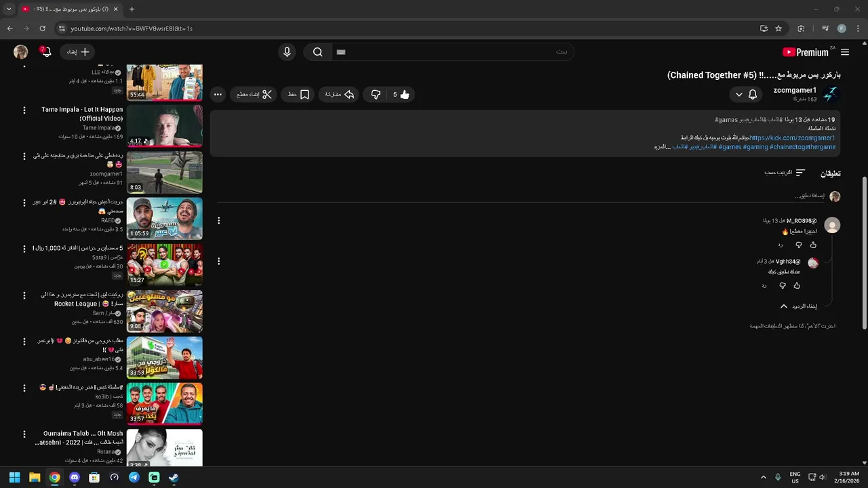Go to YouTube Premium home logo
The image size is (868, 488).
coord(806,52)
